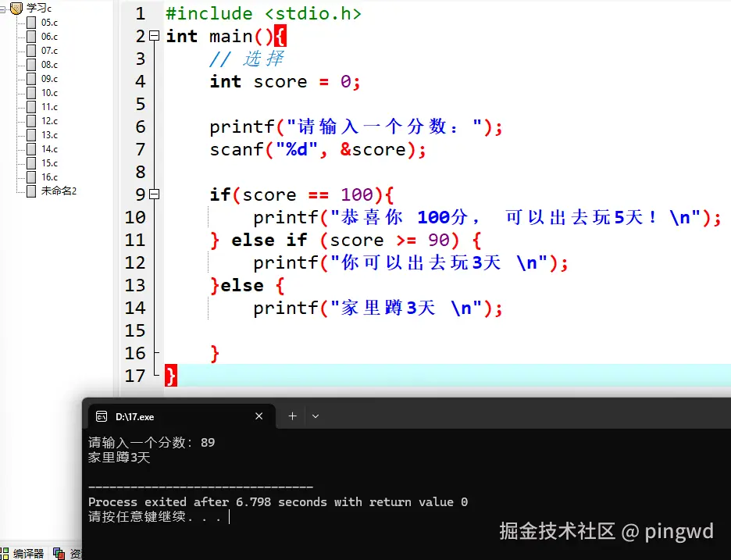The image size is (731, 560).
Task: Click the resources tab icon next to 编译器
Action: pos(59,554)
